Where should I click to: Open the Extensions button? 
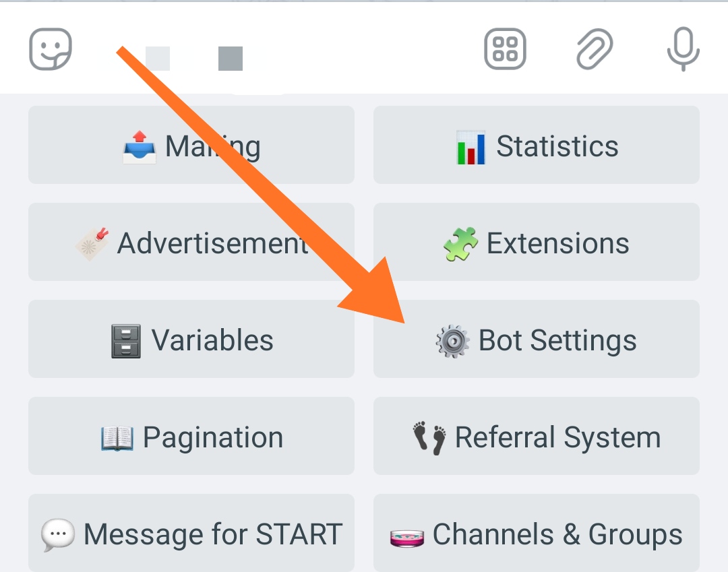537,242
